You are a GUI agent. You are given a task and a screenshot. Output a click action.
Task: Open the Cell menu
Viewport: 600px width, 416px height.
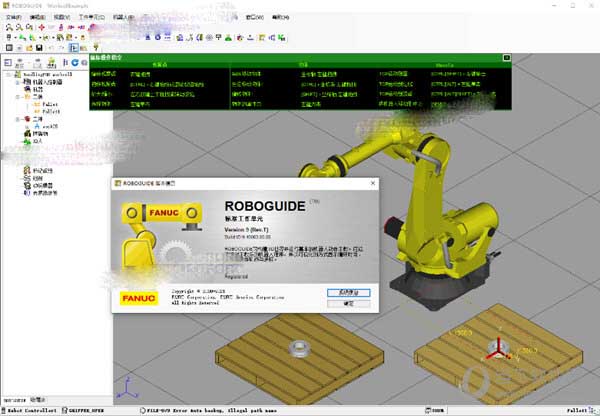pos(91,17)
